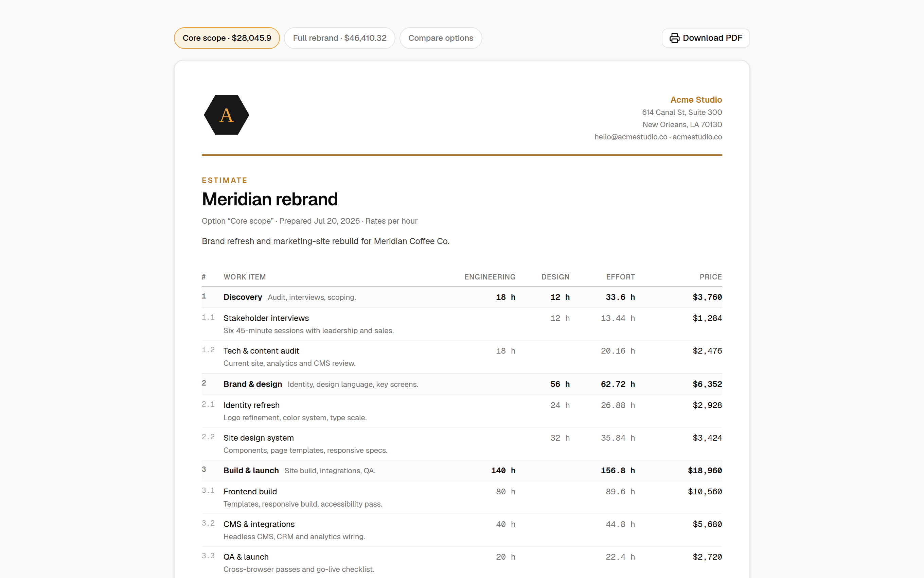The width and height of the screenshot is (924, 578).
Task: Select the Brand & design section title
Action: [x=253, y=384]
